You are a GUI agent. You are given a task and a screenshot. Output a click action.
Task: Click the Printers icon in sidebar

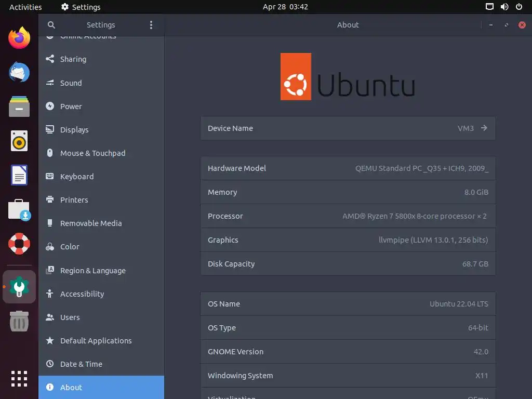click(50, 199)
